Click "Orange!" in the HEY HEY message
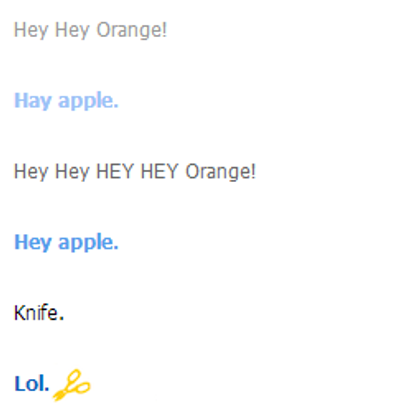 (x=220, y=172)
